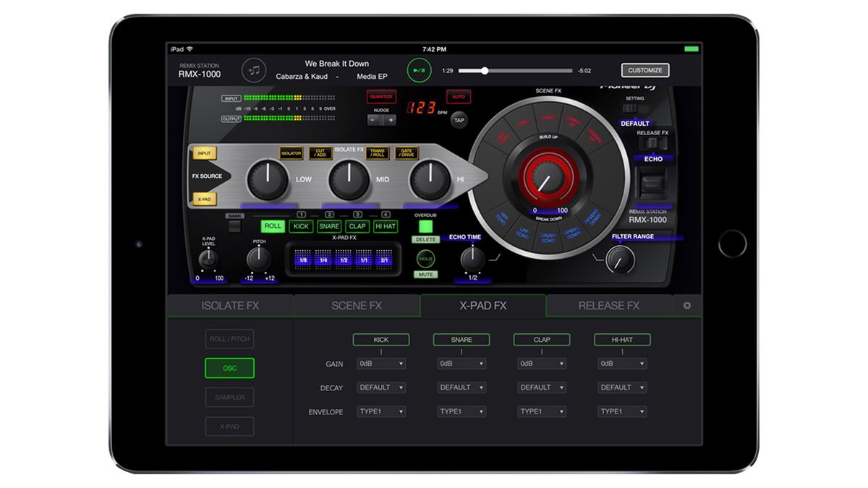Switch to the RELEASE FX tab

tap(609, 306)
